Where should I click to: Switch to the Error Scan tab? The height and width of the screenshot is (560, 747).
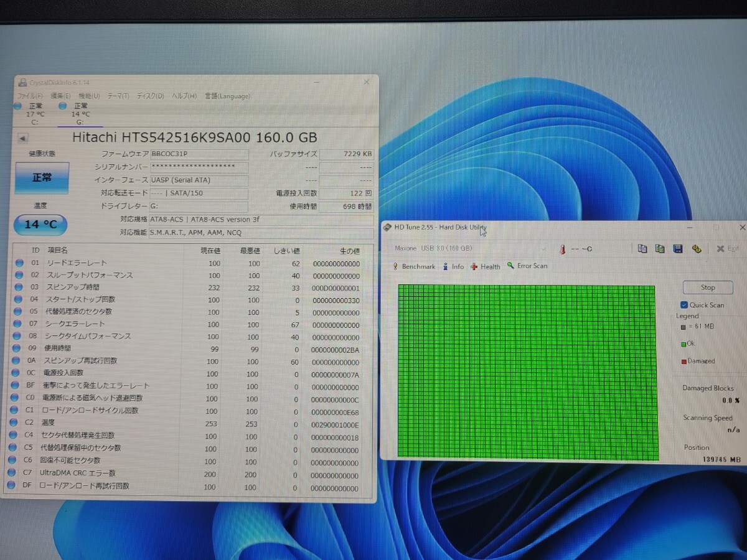(527, 266)
